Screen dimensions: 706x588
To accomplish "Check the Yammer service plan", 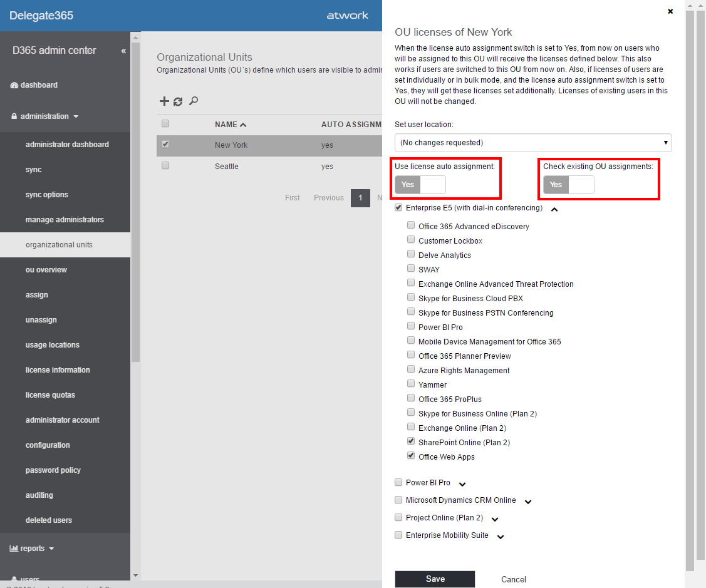I will [x=411, y=384].
